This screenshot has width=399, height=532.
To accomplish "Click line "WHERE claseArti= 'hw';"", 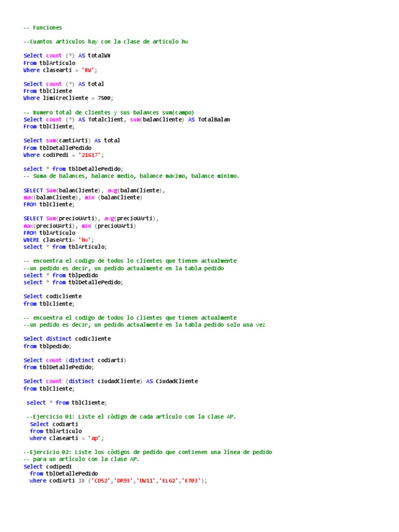I will [59, 240].
